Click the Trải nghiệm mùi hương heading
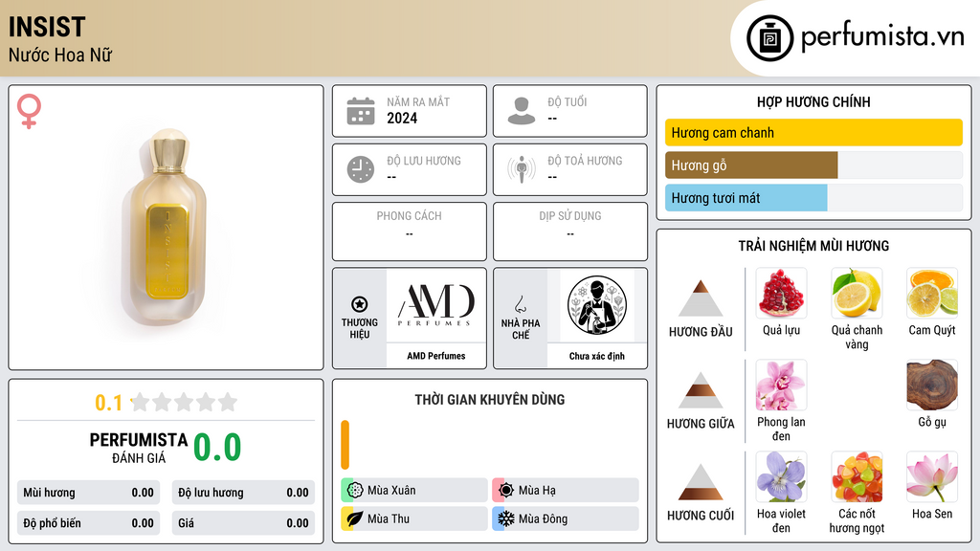Viewport: 980px width, 551px height. [x=813, y=246]
